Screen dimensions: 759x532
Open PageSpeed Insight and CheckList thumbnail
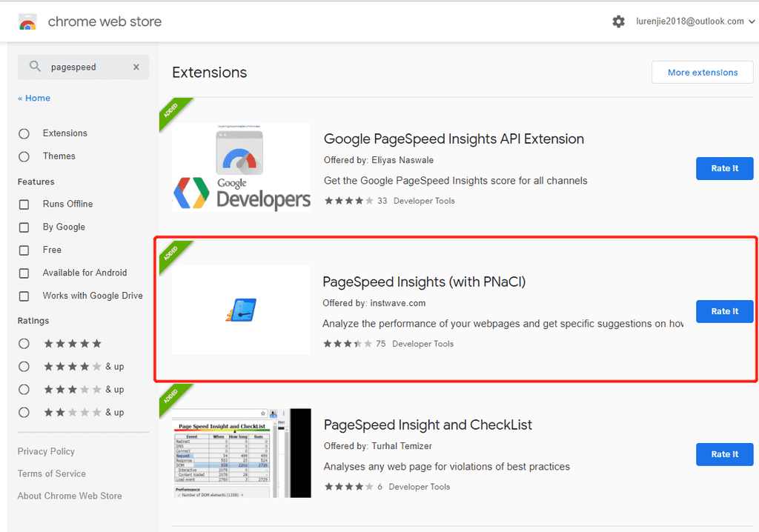pyautogui.click(x=241, y=453)
